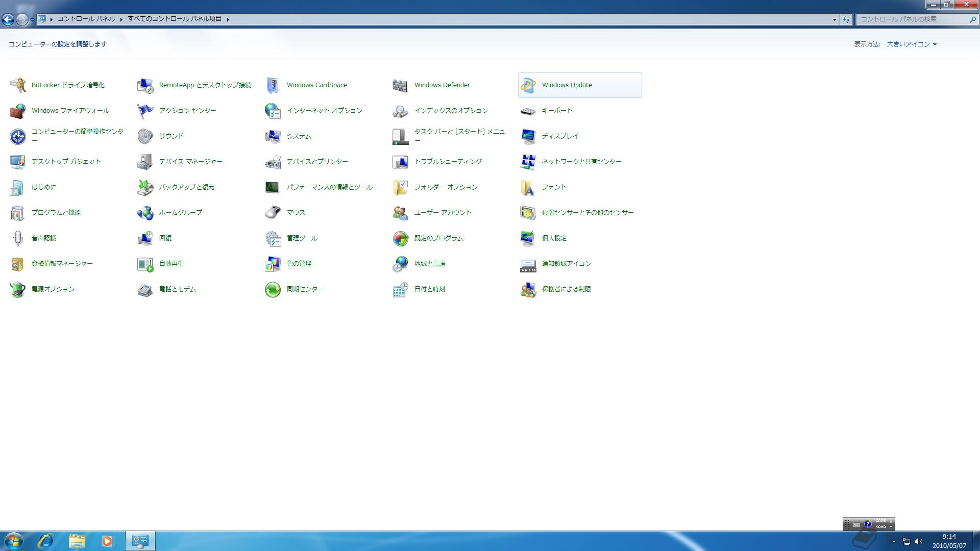The image size is (980, 551).
Task: Open the 管理ツール link
Action: click(x=302, y=238)
